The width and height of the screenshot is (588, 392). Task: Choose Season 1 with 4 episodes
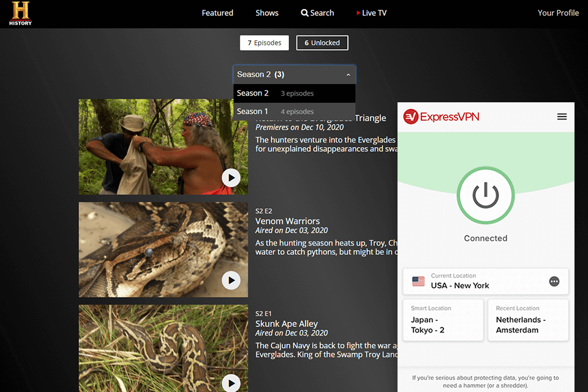[x=295, y=111]
